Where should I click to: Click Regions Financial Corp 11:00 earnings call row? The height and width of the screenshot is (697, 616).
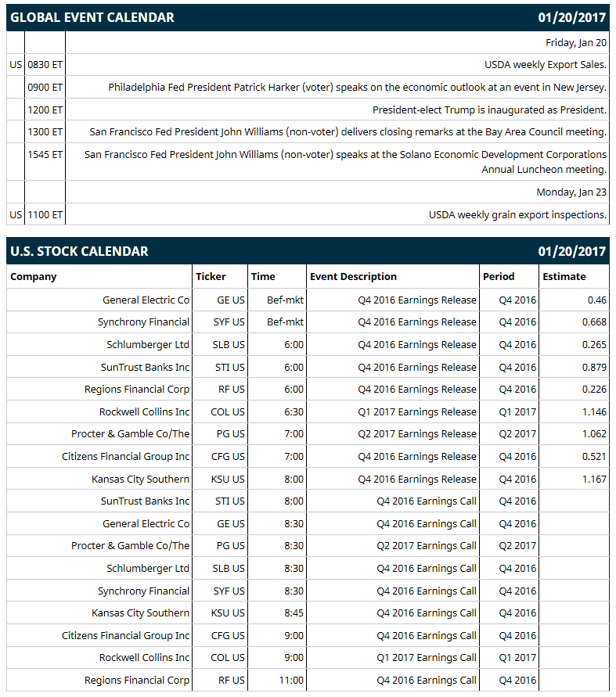point(308,680)
